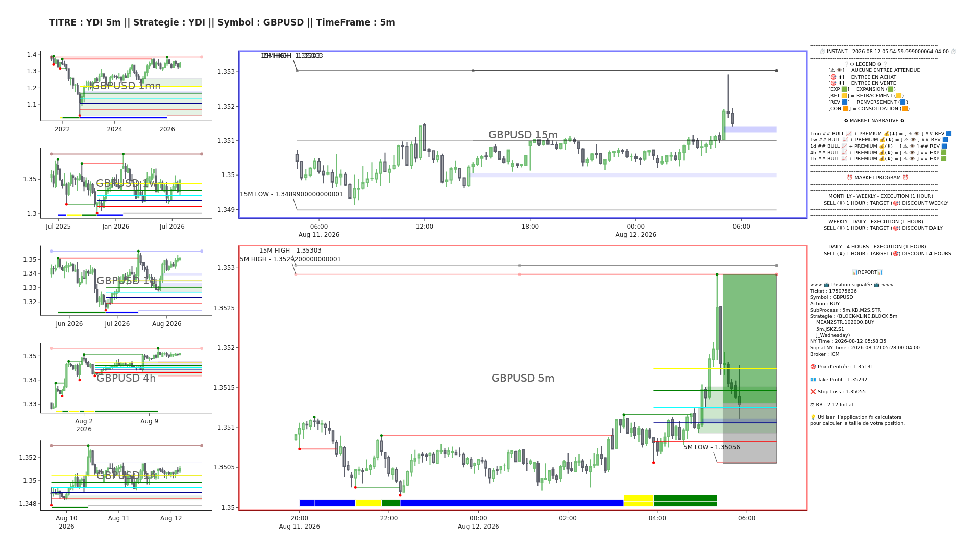The image size is (980, 551).
Task: Click the target icon before DISCOUNT DAILY
Action: [895, 228]
